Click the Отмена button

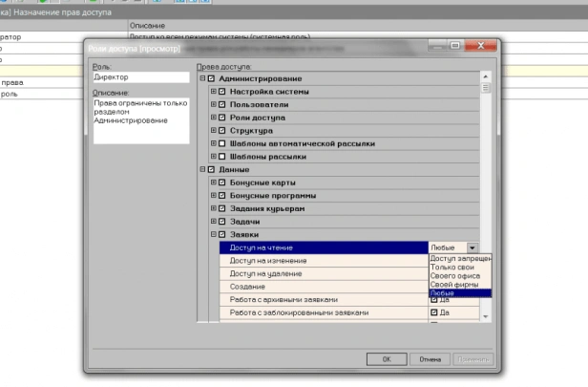[x=430, y=359]
